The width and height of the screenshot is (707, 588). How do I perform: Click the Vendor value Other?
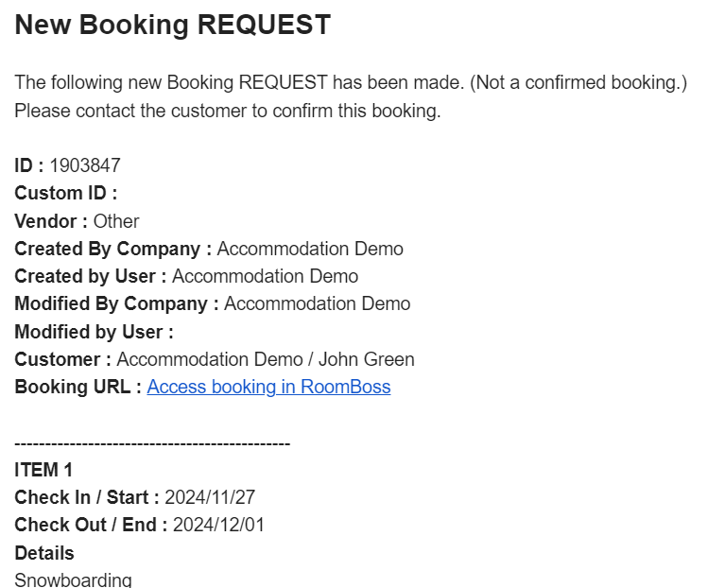pyautogui.click(x=116, y=221)
